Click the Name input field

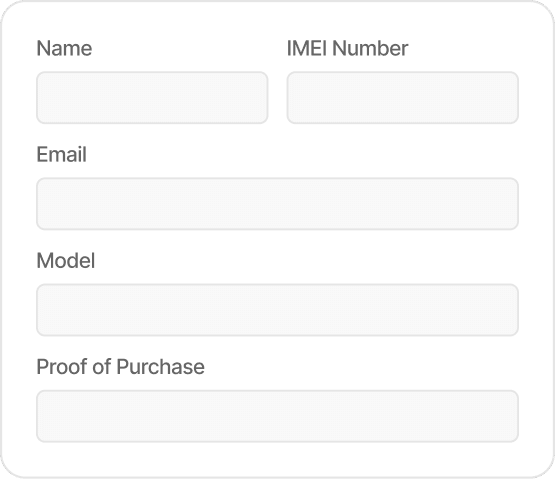[152, 98]
